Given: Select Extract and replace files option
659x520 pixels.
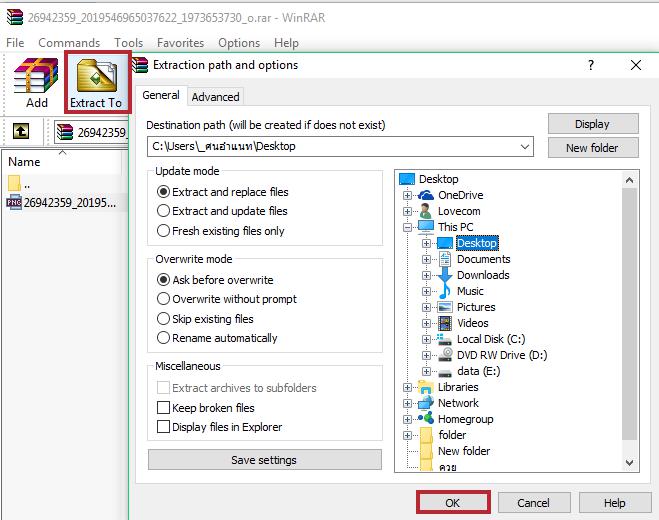Looking at the screenshot, I should [x=163, y=192].
